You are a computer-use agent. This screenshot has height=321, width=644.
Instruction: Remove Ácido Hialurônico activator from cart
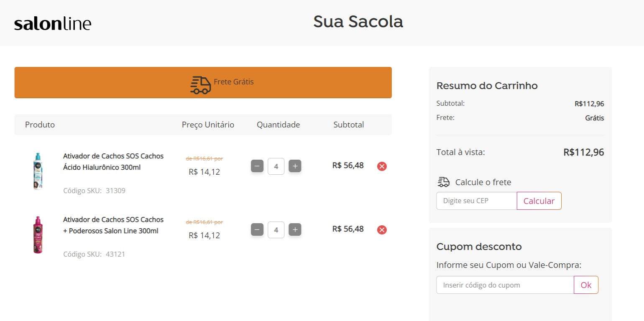click(382, 166)
